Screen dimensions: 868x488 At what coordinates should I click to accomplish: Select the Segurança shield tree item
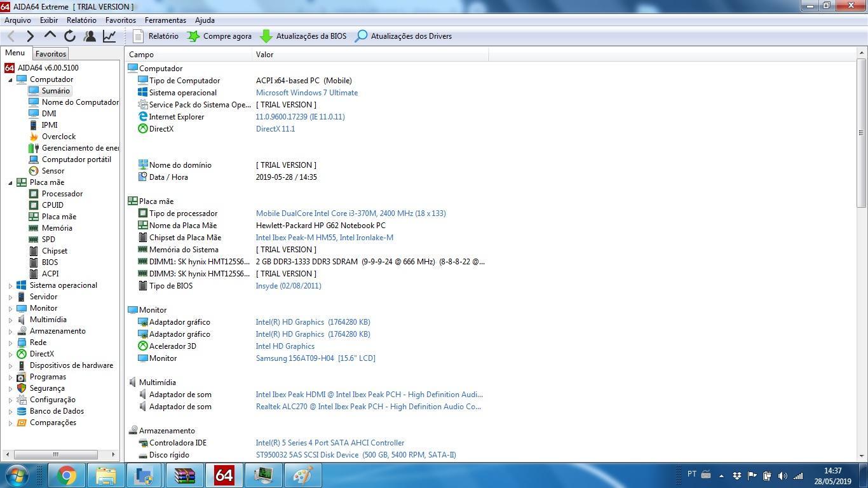47,388
